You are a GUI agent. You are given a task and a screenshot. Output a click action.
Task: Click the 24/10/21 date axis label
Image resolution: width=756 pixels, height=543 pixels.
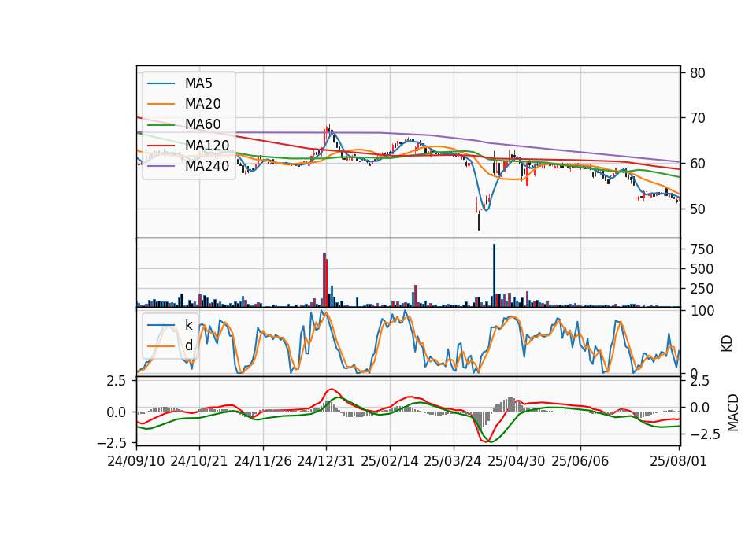coord(199,461)
